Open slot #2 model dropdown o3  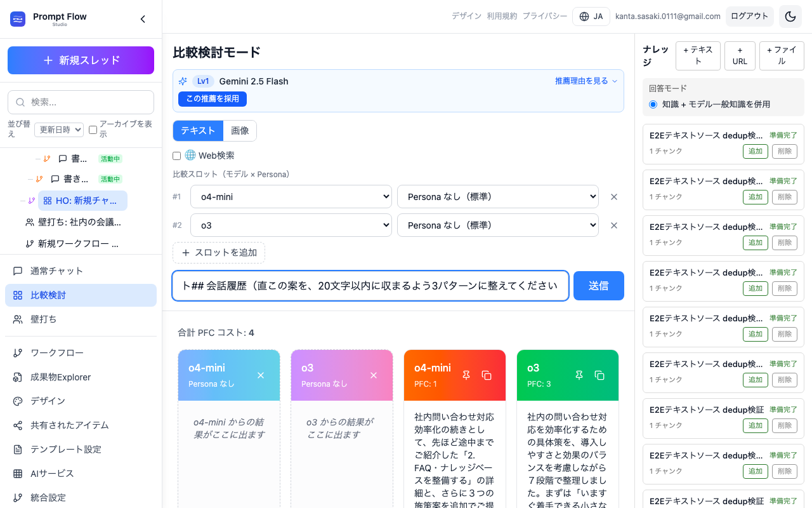point(291,225)
